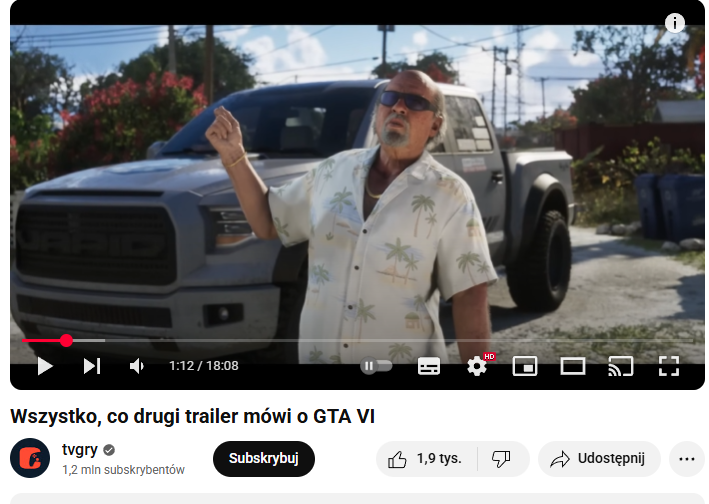Seek along the video progress bar
This screenshot has width=709, height=504.
tap(357, 340)
